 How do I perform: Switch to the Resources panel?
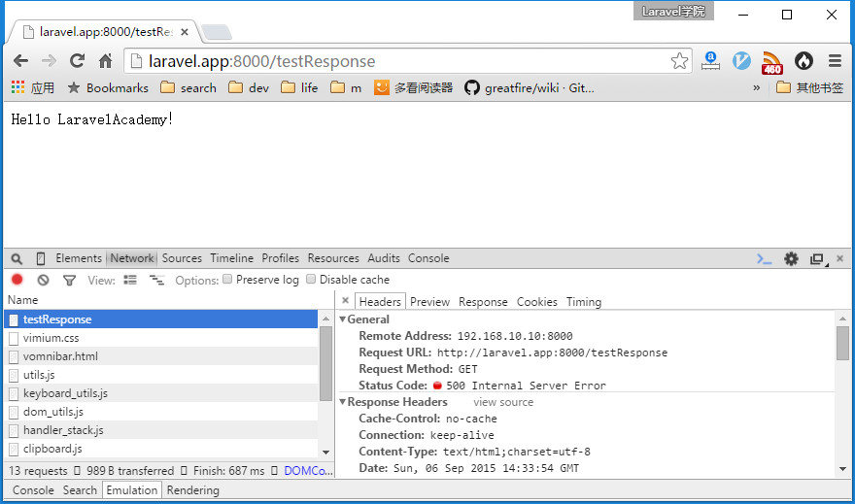[333, 258]
